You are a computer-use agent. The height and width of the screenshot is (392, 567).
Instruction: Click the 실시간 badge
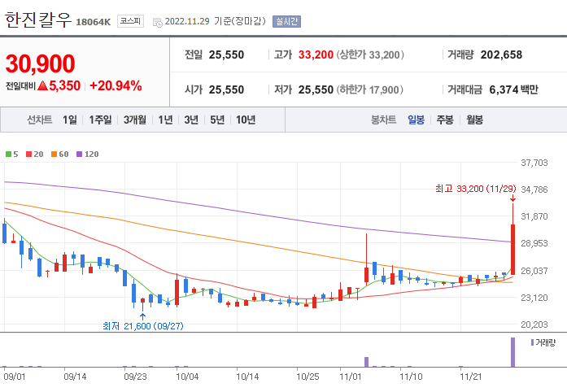tap(287, 21)
